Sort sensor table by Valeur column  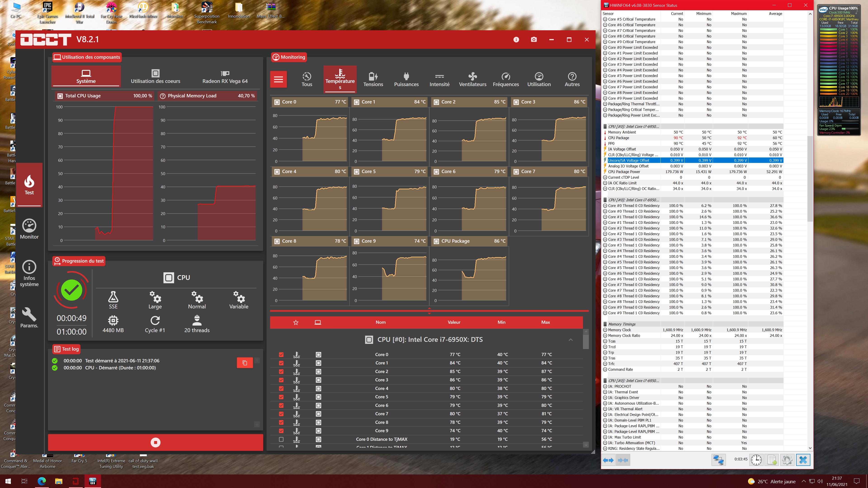click(454, 322)
